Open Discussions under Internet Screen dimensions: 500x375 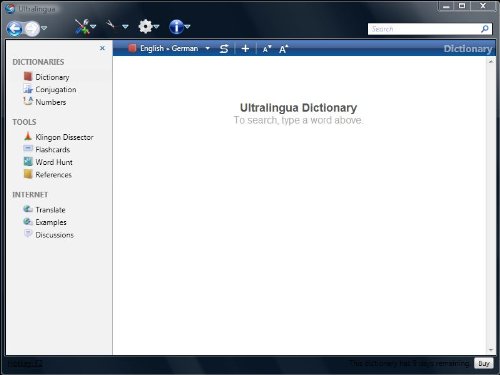point(55,235)
